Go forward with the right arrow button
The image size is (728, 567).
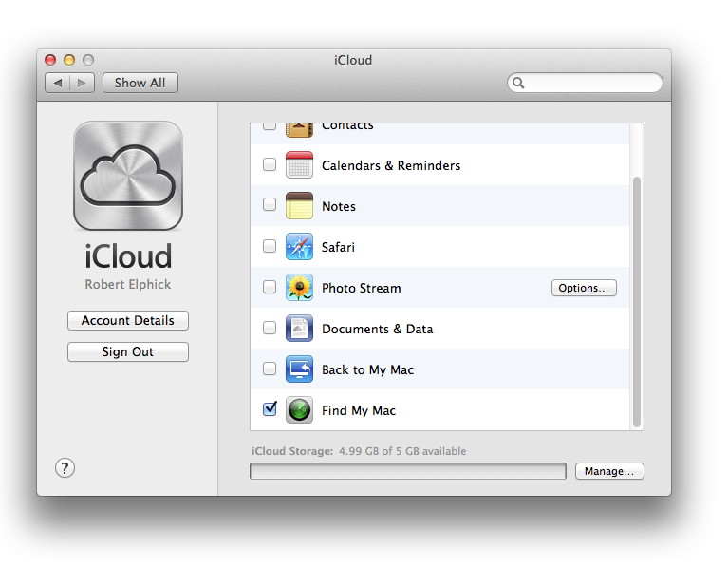83,83
